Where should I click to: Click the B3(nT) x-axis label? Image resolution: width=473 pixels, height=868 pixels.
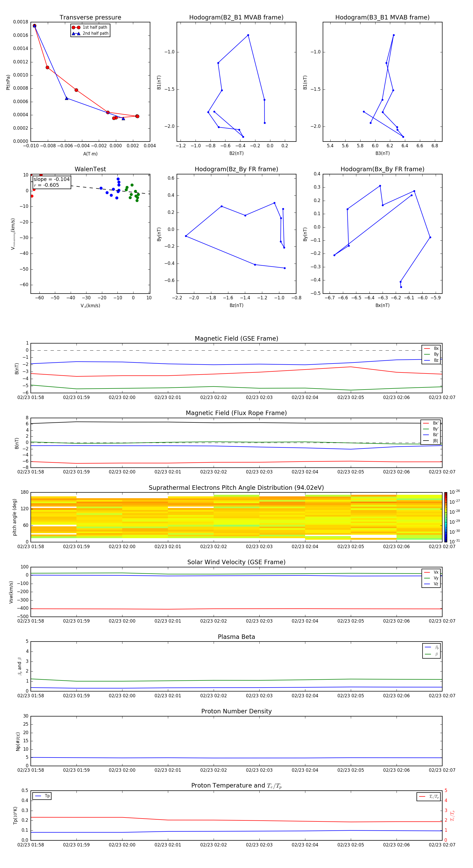click(382, 153)
